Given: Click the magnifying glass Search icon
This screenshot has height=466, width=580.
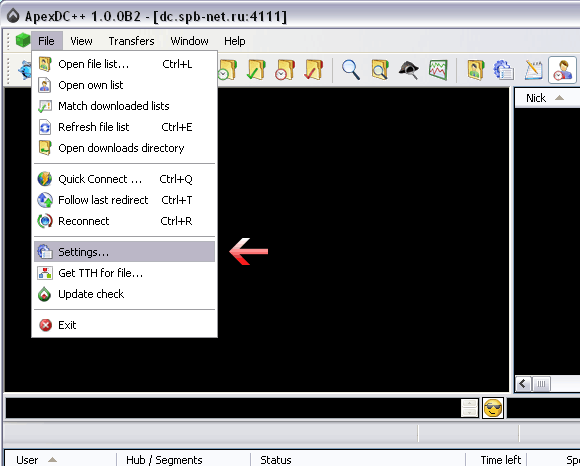Looking at the screenshot, I should (x=351, y=70).
